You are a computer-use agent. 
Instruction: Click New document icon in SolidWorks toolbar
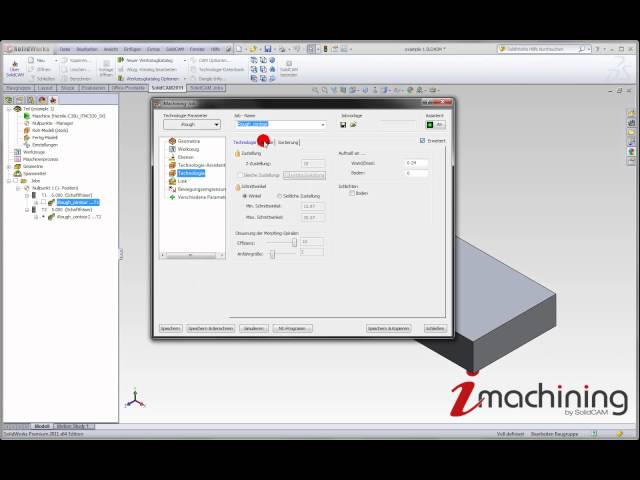pyautogui.click(x=239, y=49)
